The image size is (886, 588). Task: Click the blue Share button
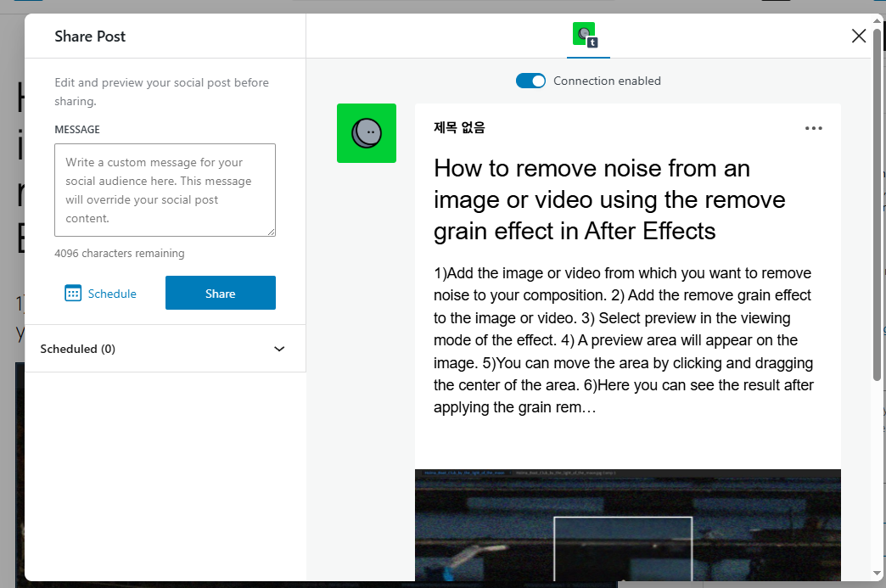point(221,293)
